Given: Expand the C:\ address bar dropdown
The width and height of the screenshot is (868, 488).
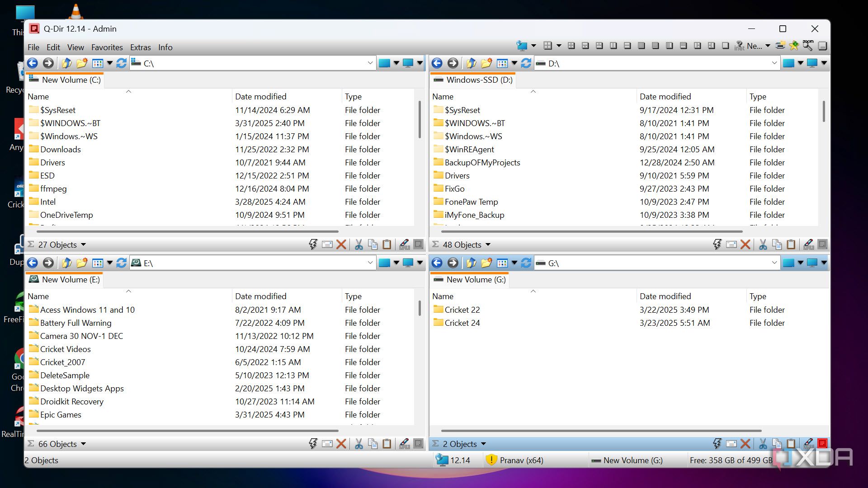Looking at the screenshot, I should tap(370, 63).
